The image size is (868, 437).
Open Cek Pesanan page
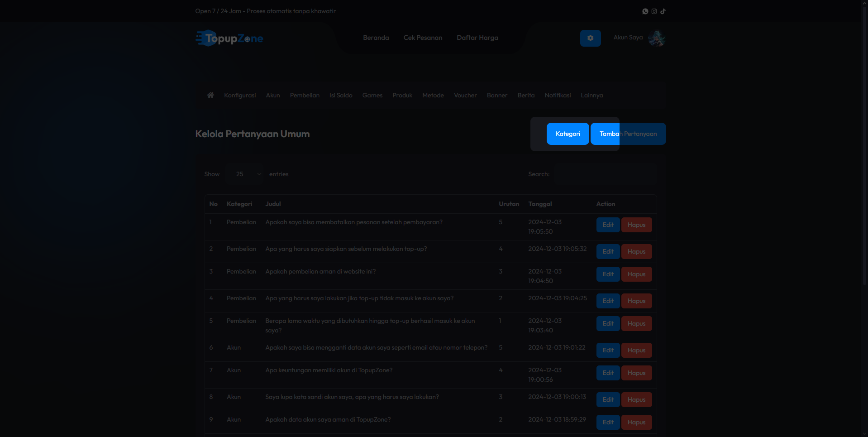pos(423,38)
